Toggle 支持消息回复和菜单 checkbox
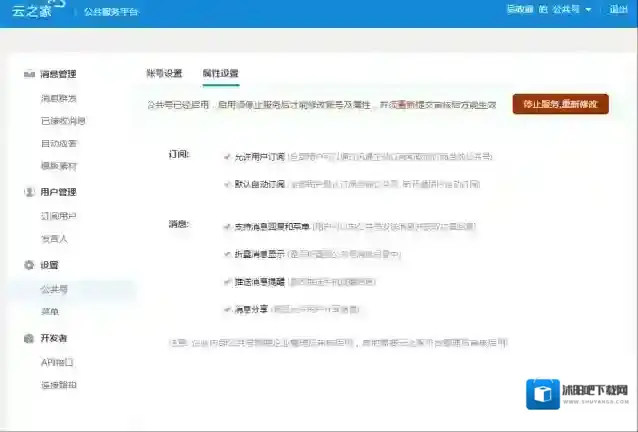Viewport: 638px width, 432px height. 227,227
